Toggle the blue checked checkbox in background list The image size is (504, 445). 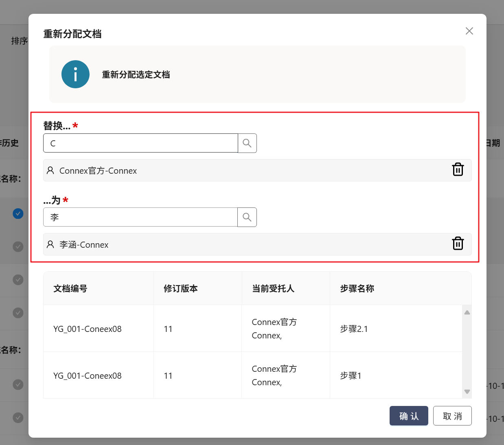click(x=18, y=214)
